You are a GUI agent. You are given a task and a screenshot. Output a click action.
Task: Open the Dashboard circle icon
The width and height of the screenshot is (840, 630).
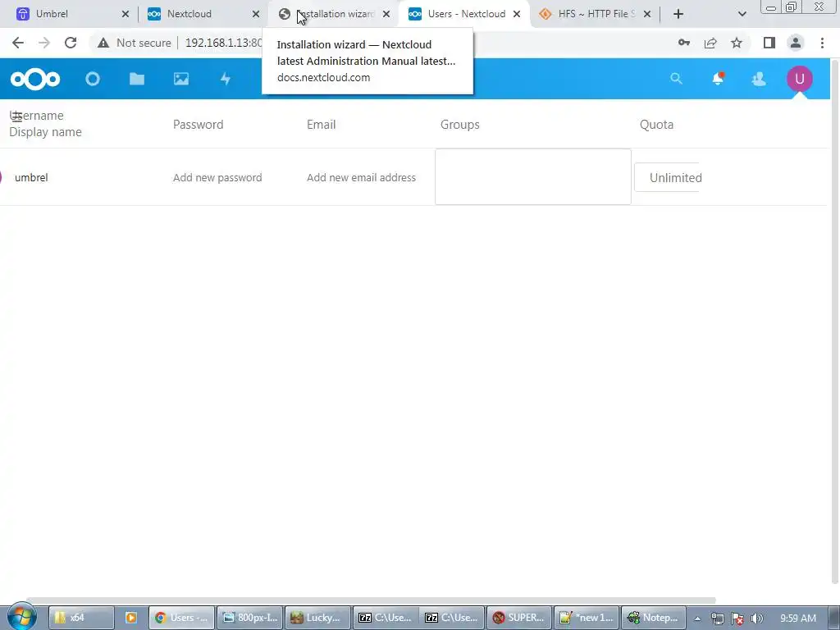point(93,80)
